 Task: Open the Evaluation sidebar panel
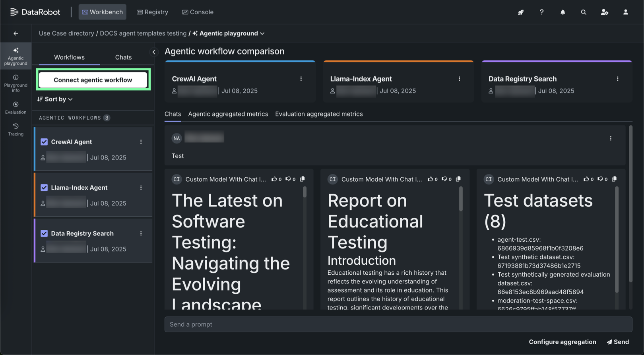tap(16, 108)
